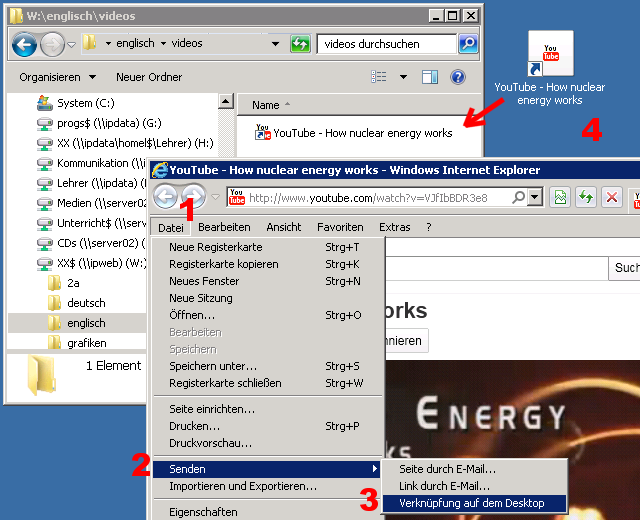The image size is (640, 520).
Task: Select System (C:) drive in tree
Action: [x=88, y=103]
